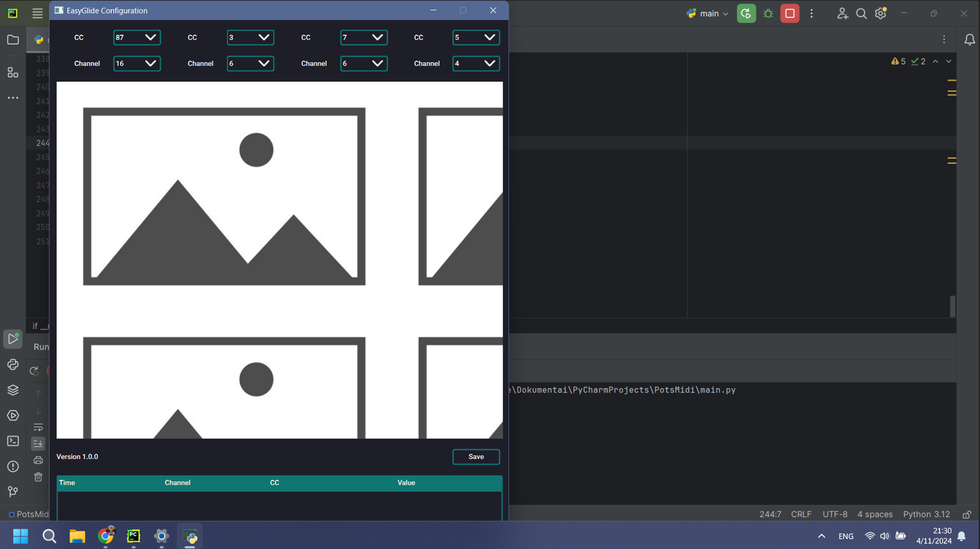Image resolution: width=980 pixels, height=549 pixels.
Task: Open the Problems tool window
Action: click(x=13, y=466)
